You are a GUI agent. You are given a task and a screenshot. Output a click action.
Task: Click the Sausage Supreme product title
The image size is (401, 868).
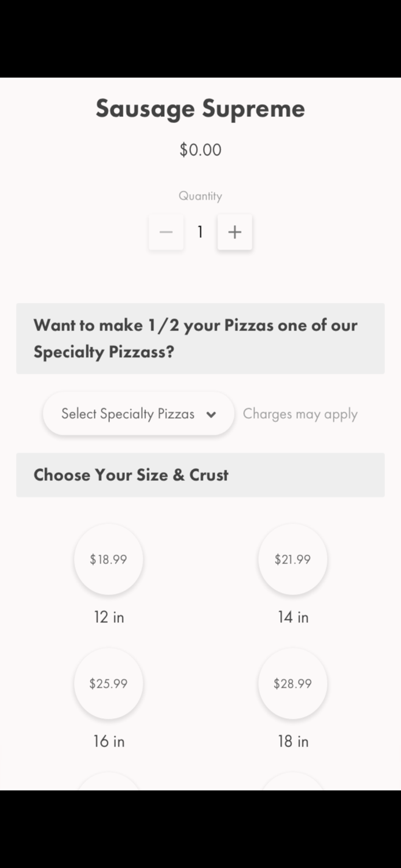click(x=200, y=108)
